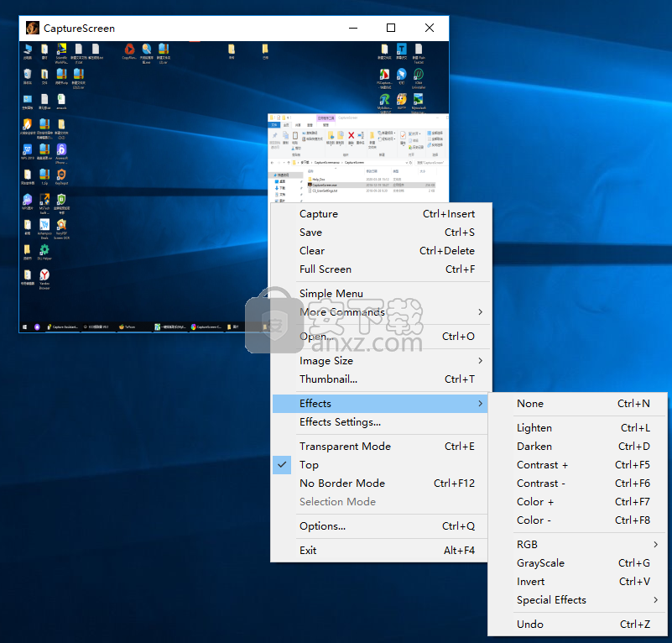
Task: Apply the Darken effect
Action: (578, 446)
